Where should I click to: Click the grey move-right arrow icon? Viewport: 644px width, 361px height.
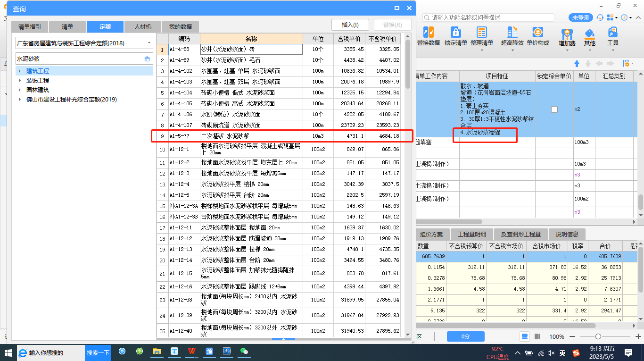tap(611, 63)
